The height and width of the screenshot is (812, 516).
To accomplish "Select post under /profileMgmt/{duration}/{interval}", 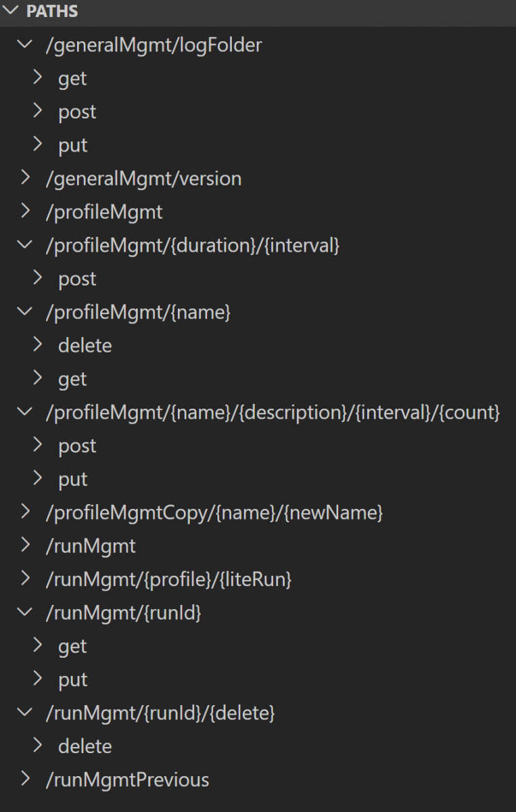I will coord(77,279).
